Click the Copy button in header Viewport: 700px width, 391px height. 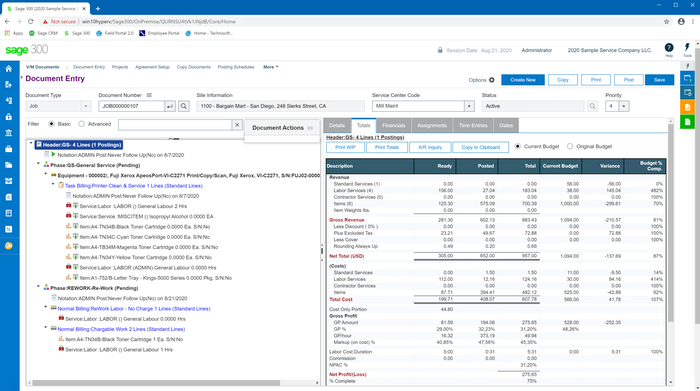pyautogui.click(x=563, y=80)
